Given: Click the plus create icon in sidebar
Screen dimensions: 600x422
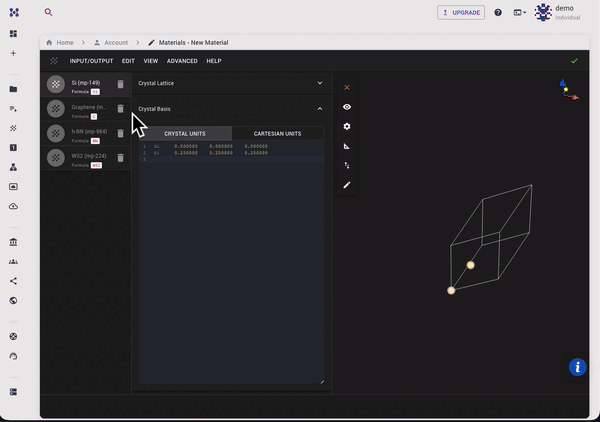Looking at the screenshot, I should 13,53.
